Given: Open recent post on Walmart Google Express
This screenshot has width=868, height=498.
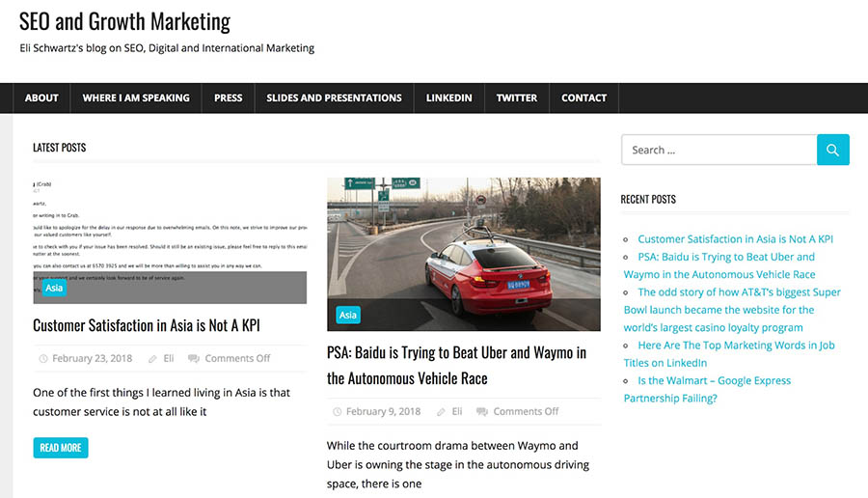Looking at the screenshot, I should pyautogui.click(x=714, y=389).
